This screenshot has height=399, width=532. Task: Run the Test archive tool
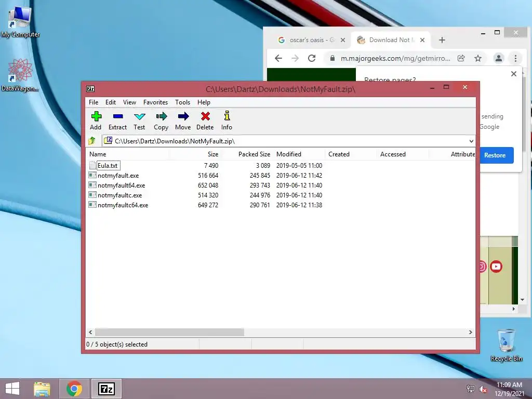(139, 116)
